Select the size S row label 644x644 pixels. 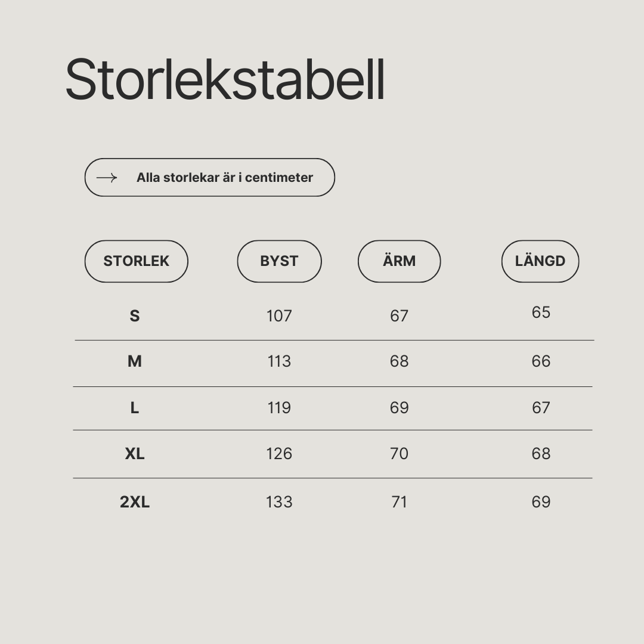click(135, 316)
